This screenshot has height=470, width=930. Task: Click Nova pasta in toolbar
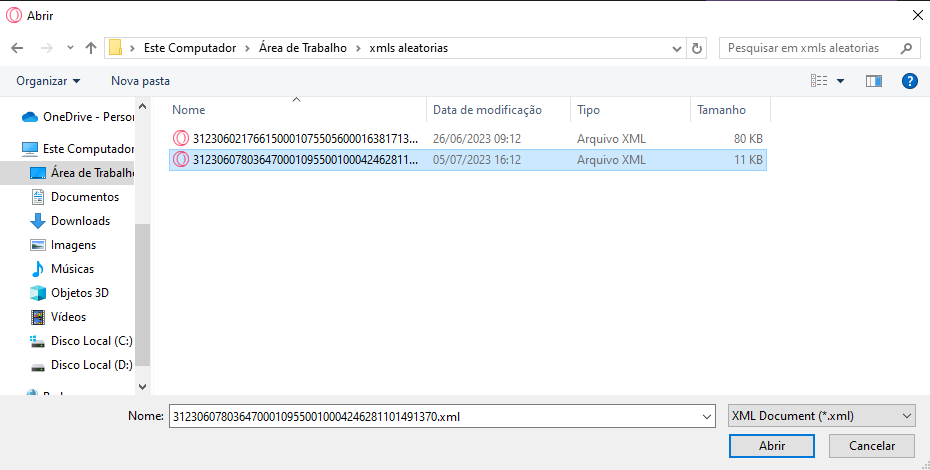coord(140,80)
